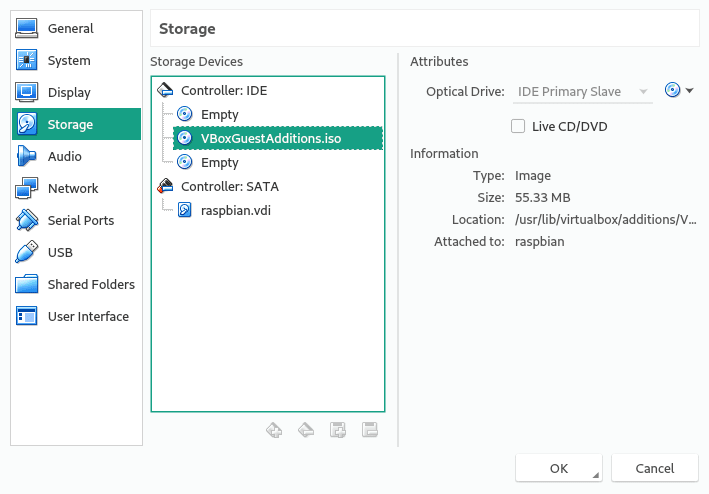The image size is (709, 494).
Task: Click the add attachment icon
Action: pyautogui.click(x=338, y=429)
